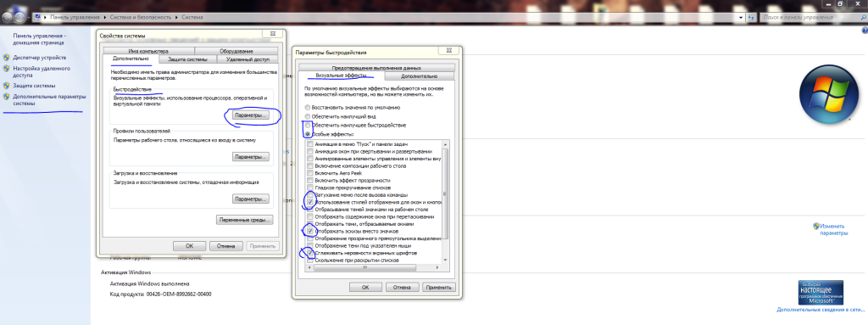This screenshot has height=325, width=868.
Task: Click shield icon next to Настройка удаленного доступа
Action: (6, 69)
